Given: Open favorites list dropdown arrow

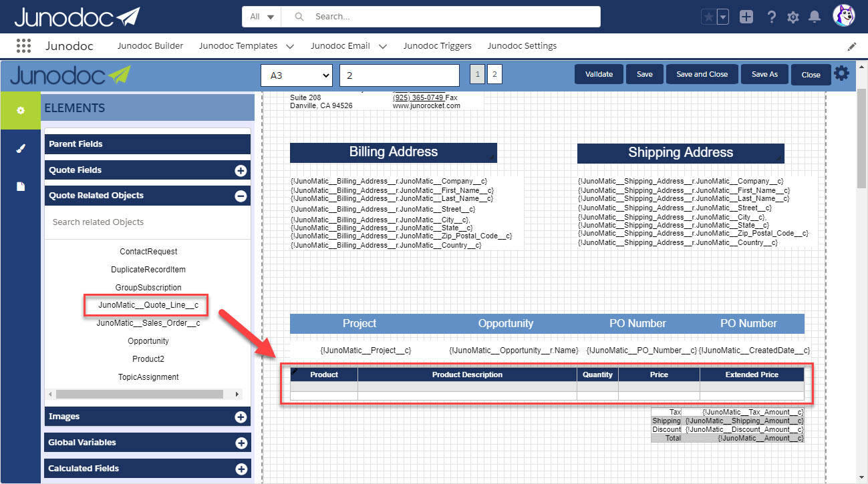Looking at the screenshot, I should (722, 17).
